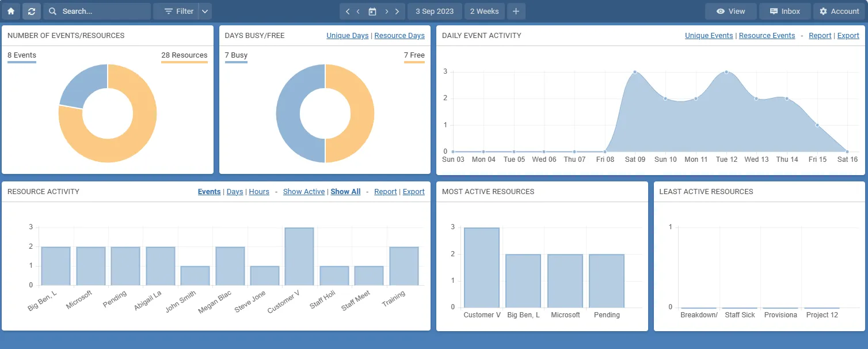
Task: Choose Show All resources
Action: coord(345,192)
